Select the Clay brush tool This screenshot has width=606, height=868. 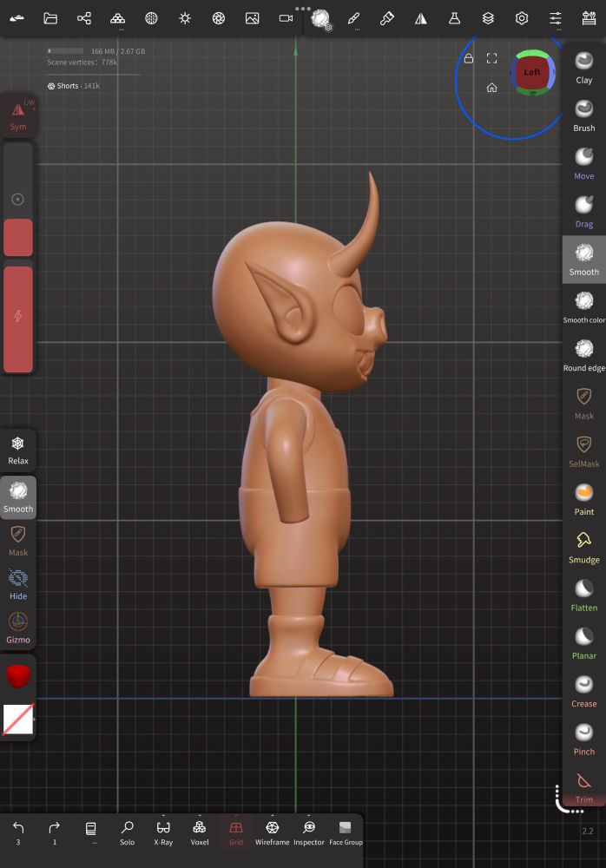click(583, 68)
